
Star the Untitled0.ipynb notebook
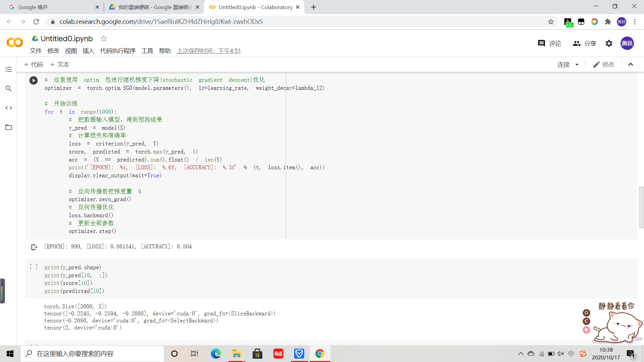click(104, 39)
